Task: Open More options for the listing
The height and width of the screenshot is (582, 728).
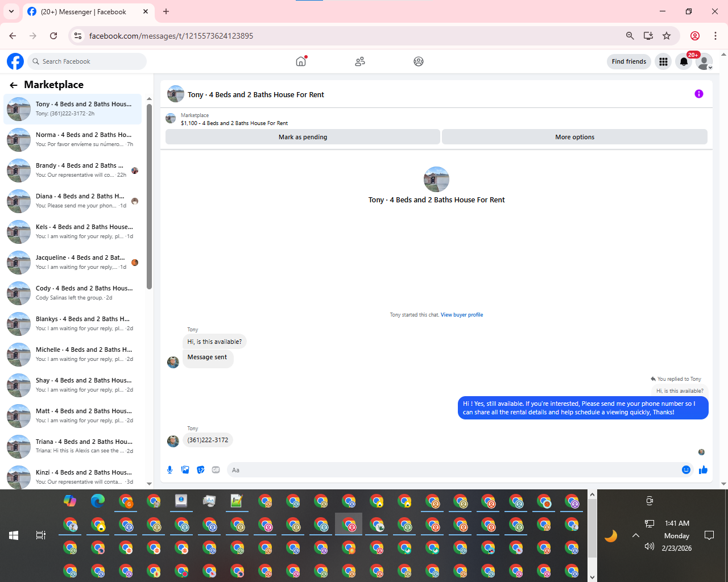Action: point(574,137)
